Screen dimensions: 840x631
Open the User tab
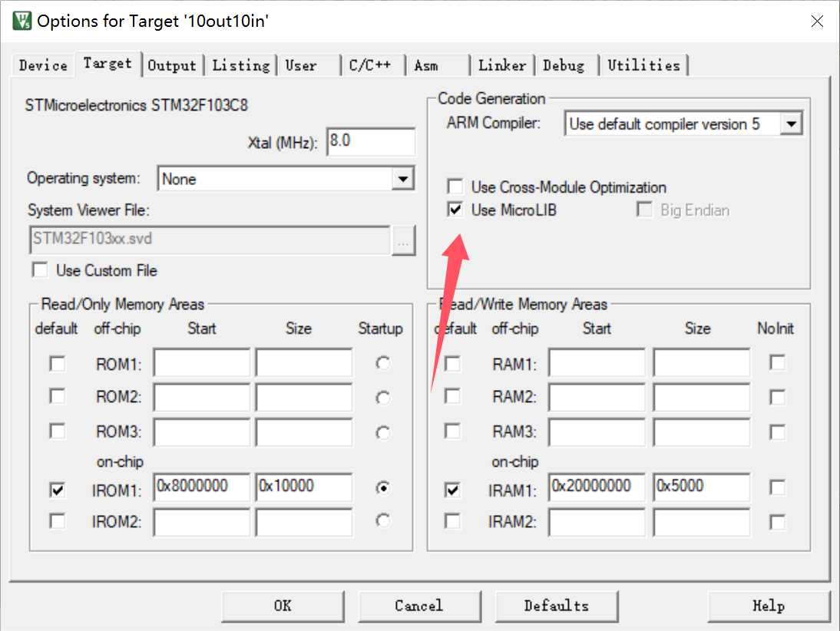[308, 65]
